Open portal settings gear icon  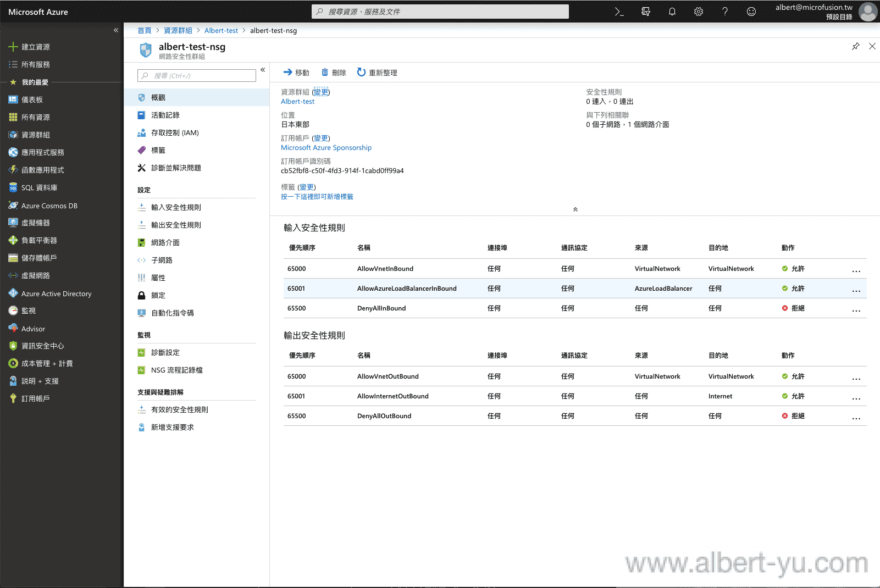pos(699,12)
